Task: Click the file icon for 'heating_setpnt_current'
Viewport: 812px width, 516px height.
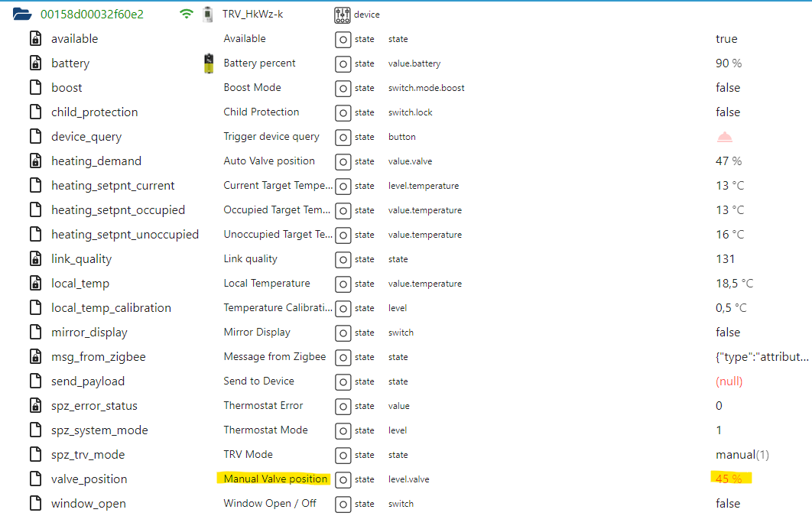Action: 35,185
